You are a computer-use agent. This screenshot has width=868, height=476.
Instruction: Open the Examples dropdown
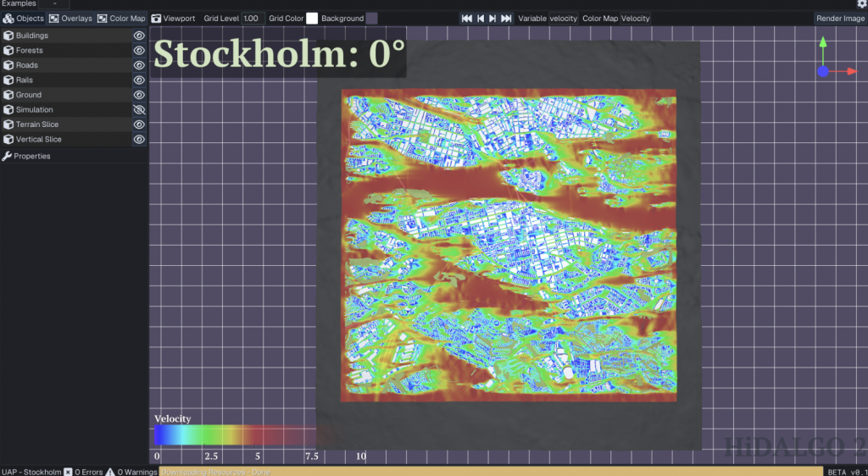click(x=54, y=3)
